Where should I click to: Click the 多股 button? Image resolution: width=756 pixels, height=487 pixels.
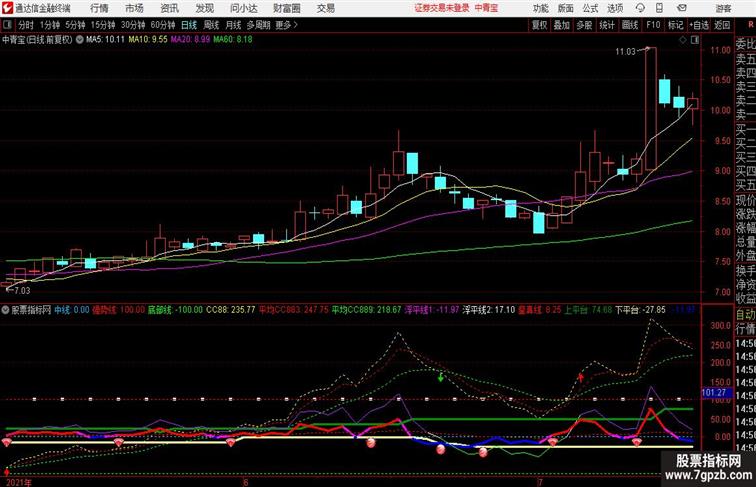(x=584, y=25)
